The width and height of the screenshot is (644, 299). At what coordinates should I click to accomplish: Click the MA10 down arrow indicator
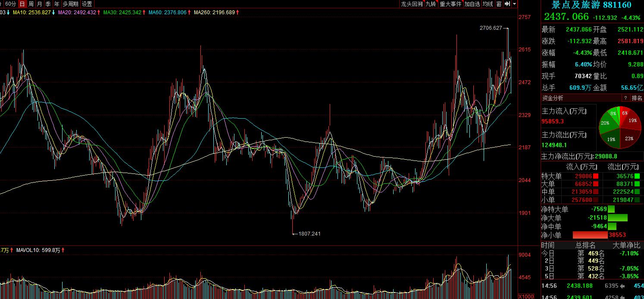click(53, 13)
